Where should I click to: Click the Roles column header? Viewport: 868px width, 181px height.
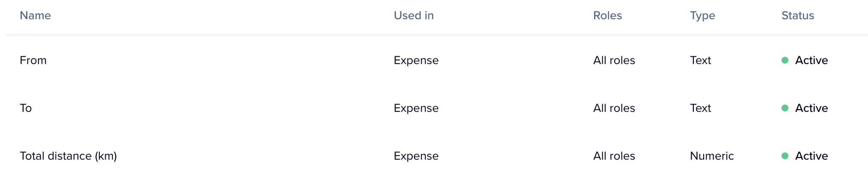click(x=607, y=15)
